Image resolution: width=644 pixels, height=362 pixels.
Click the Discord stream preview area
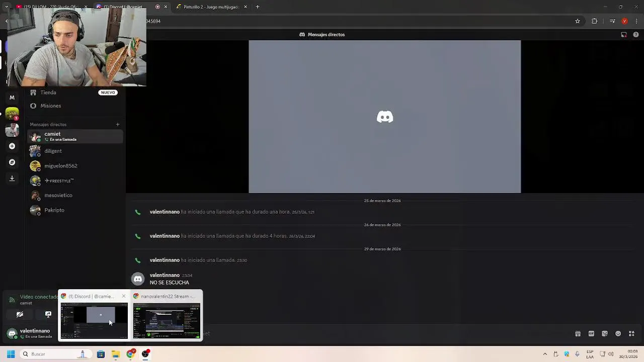click(x=385, y=117)
